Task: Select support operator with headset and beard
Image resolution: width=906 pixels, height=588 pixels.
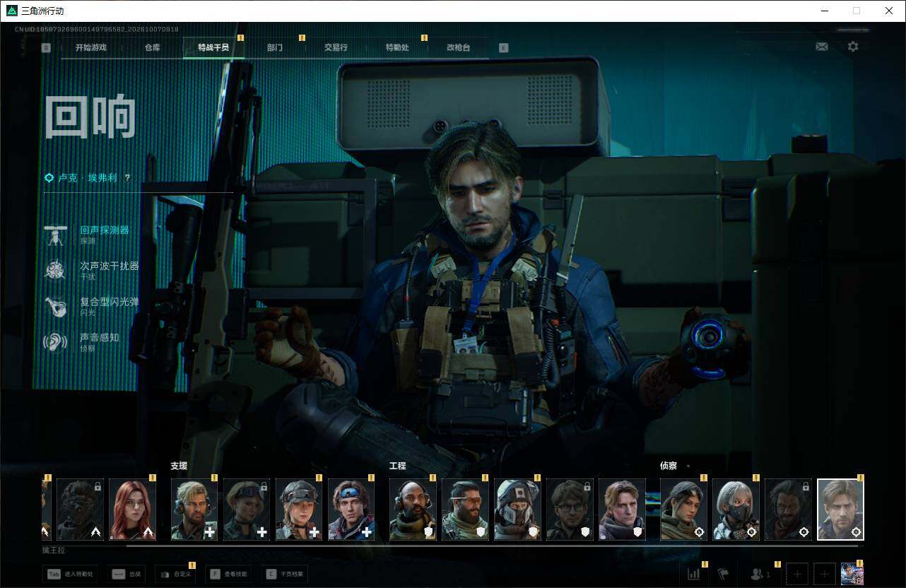Action: pyautogui.click(x=194, y=510)
